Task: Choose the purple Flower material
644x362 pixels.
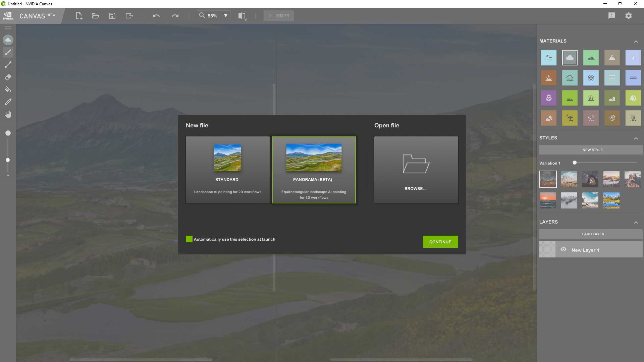Action: [549, 98]
